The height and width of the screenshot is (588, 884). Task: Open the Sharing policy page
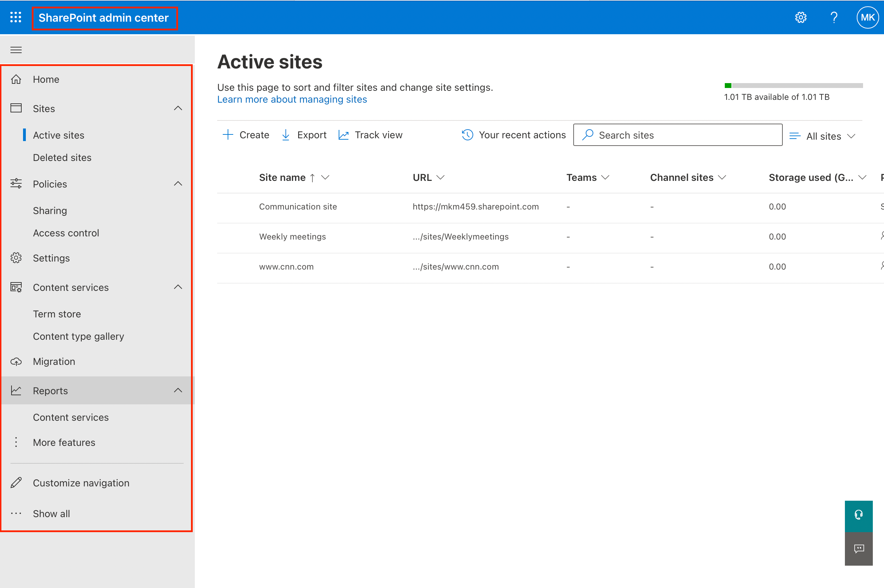[50, 211]
